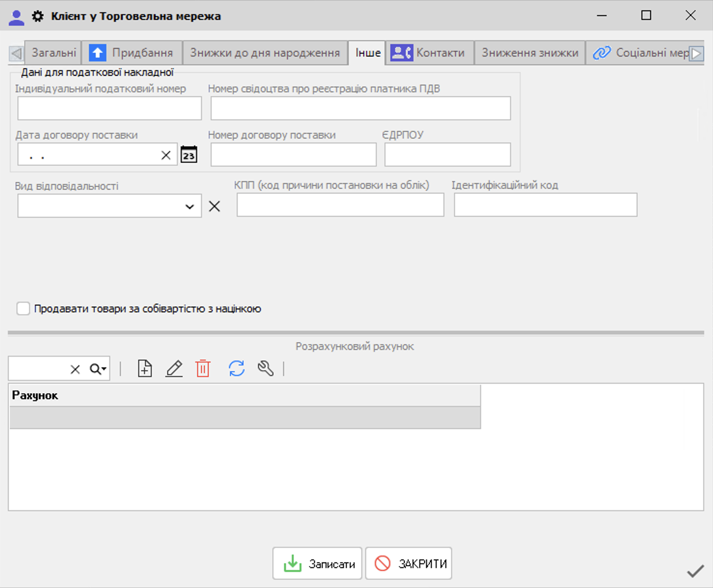Expand the Вид відповідальності dropdown
The width and height of the screenshot is (713, 588).
coord(189,207)
